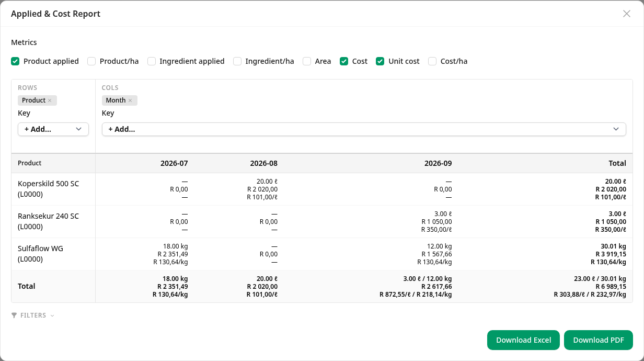Click the R 2 617,66 total for 2026-09
Screen dimensions: 644x361
(436, 287)
